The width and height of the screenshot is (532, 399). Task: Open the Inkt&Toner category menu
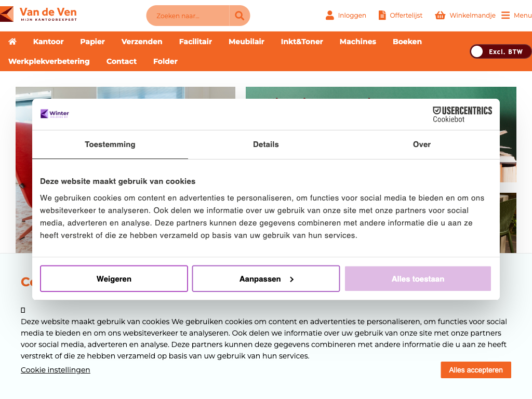[x=302, y=42]
